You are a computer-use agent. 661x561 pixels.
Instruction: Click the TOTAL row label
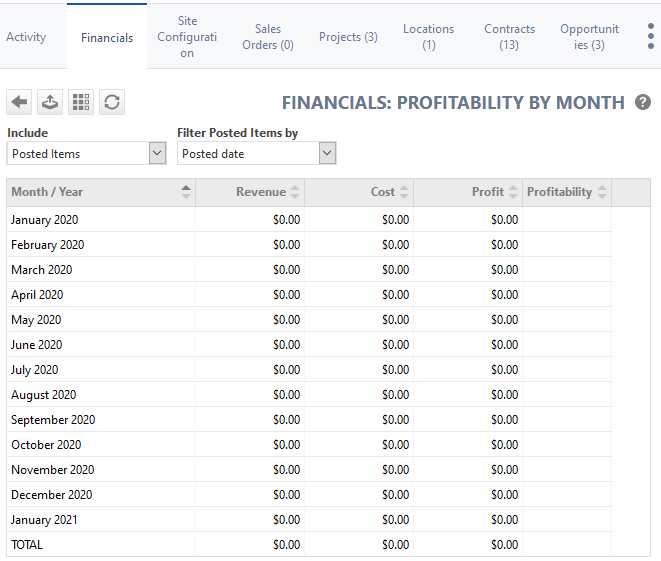(x=27, y=545)
